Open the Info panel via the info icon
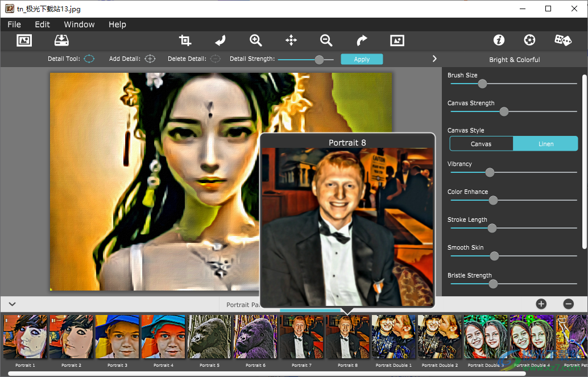This screenshot has height=377, width=588. pos(499,40)
